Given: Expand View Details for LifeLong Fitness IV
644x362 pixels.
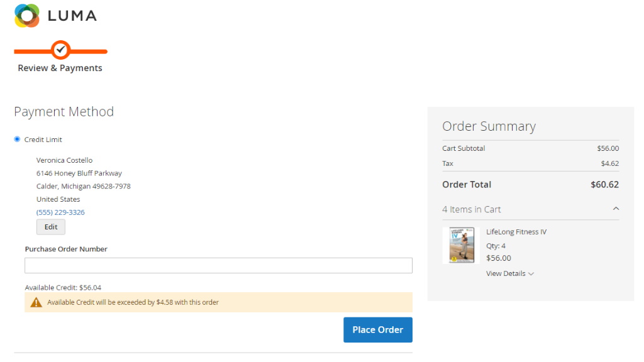Looking at the screenshot, I should click(509, 274).
